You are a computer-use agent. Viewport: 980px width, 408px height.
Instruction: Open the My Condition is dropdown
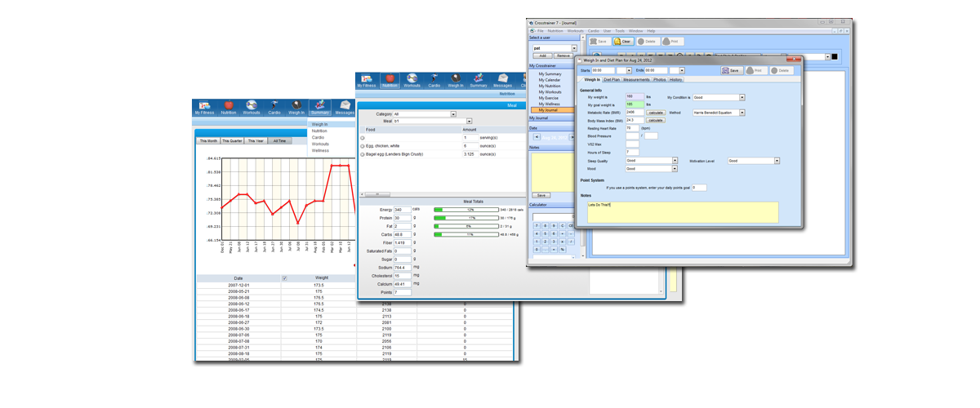(x=742, y=97)
